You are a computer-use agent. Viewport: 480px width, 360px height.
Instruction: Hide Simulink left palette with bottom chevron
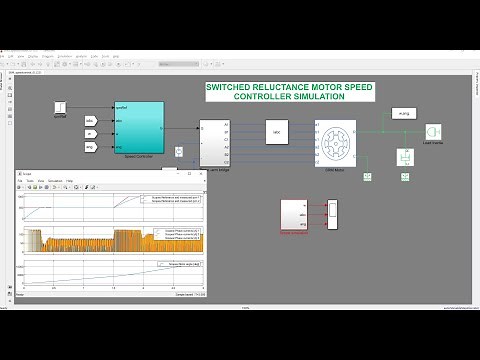9,301
